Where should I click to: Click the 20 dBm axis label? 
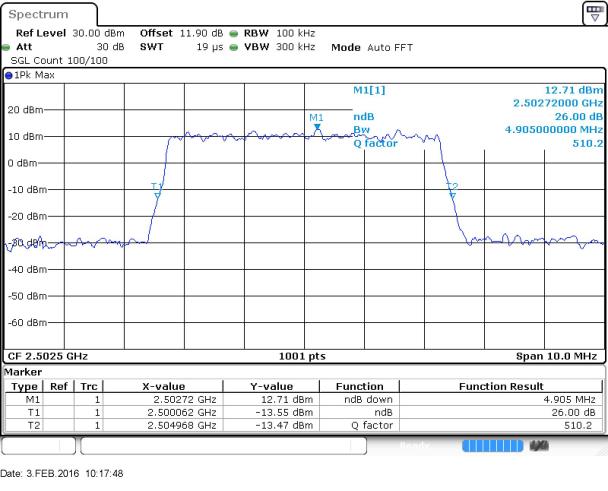26,110
